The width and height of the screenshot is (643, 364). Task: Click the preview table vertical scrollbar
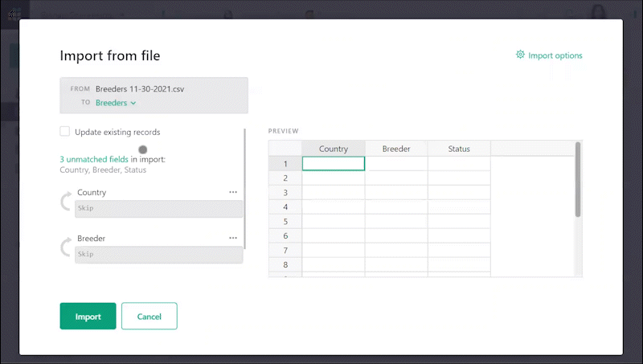click(577, 181)
